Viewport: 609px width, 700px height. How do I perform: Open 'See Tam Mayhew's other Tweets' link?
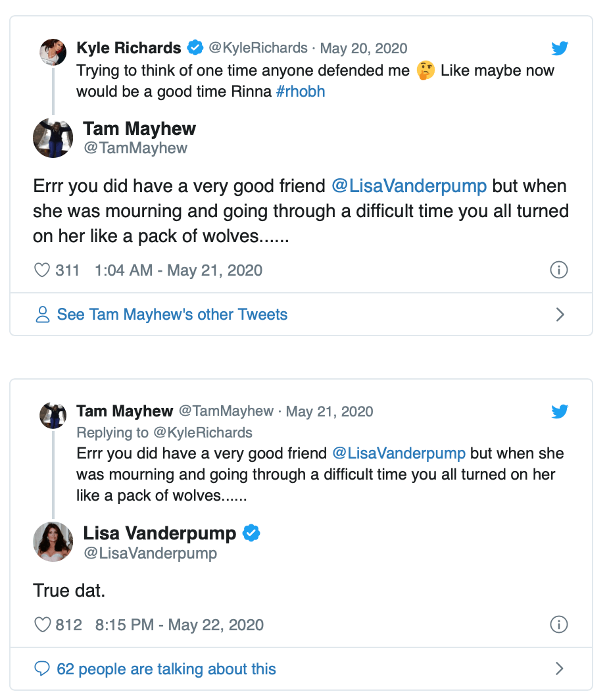[172, 314]
